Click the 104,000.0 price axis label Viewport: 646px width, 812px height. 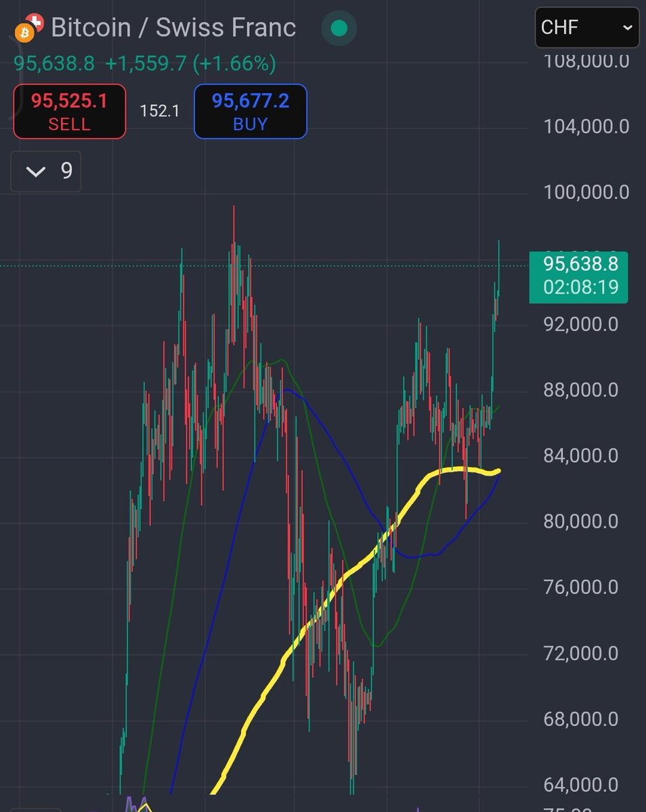586,126
